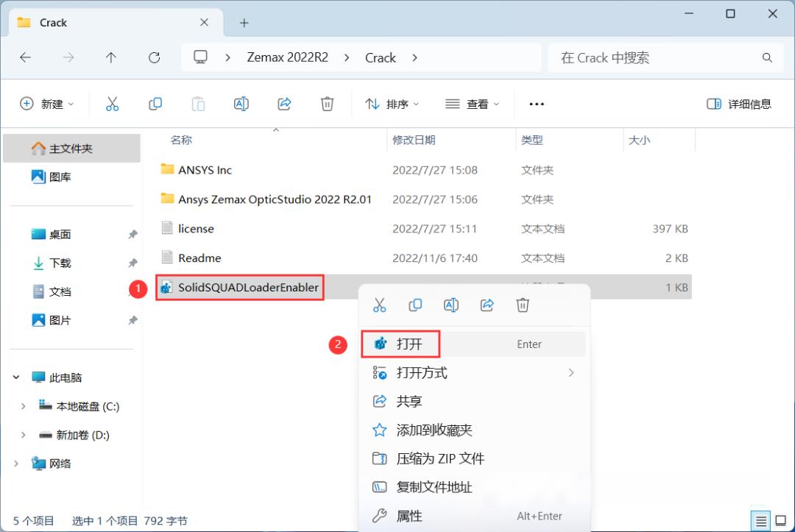This screenshot has height=532, width=795.
Task: Click the Cut icon in the context menu
Action: click(x=379, y=305)
